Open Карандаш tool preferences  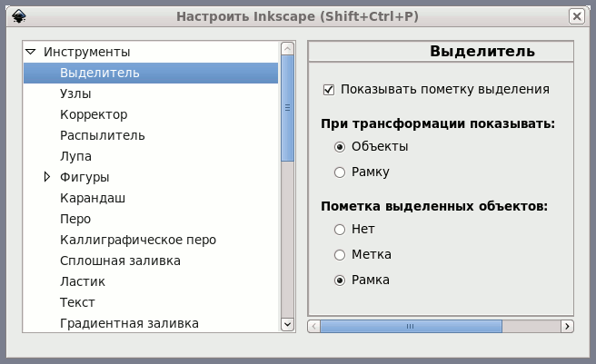click(93, 198)
